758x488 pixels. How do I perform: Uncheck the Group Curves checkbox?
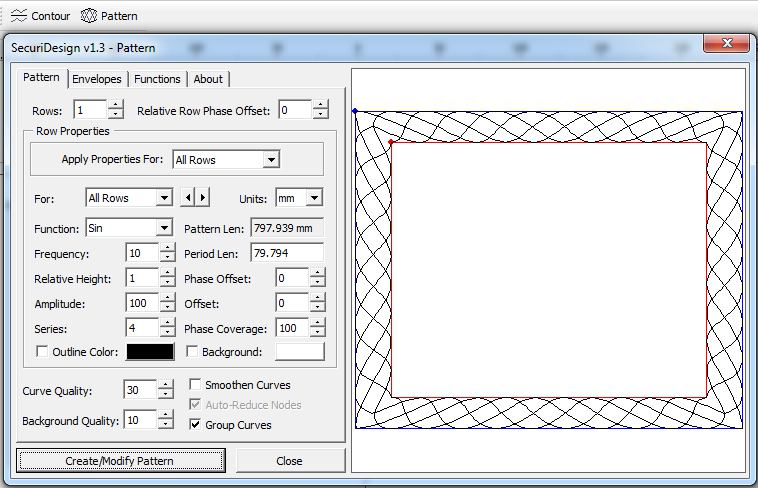[195, 425]
